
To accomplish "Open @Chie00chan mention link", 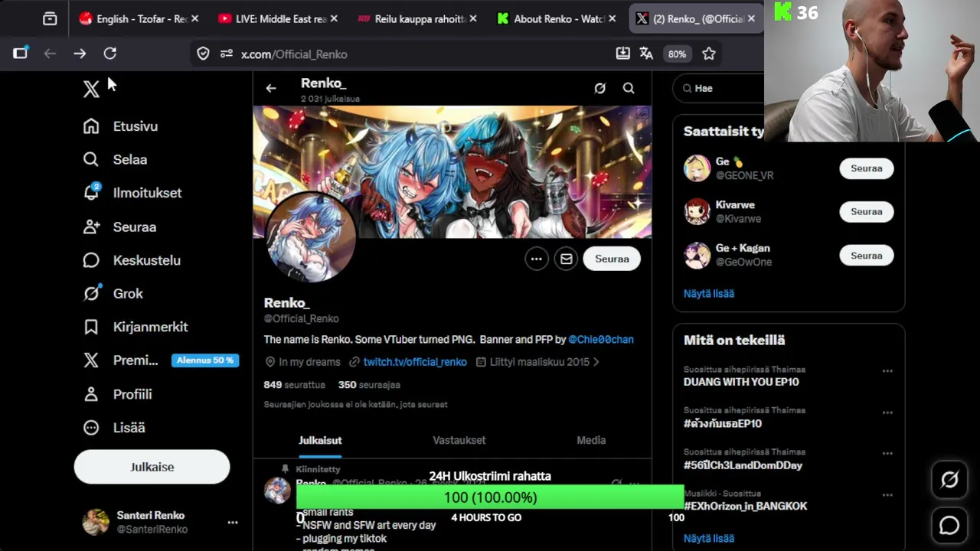I will click(x=601, y=339).
